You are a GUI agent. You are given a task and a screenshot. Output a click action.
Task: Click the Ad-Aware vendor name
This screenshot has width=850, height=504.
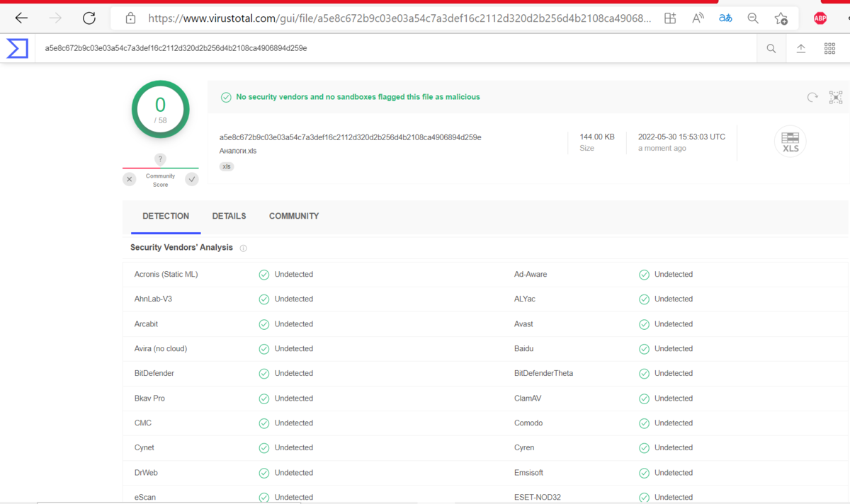pos(531,274)
